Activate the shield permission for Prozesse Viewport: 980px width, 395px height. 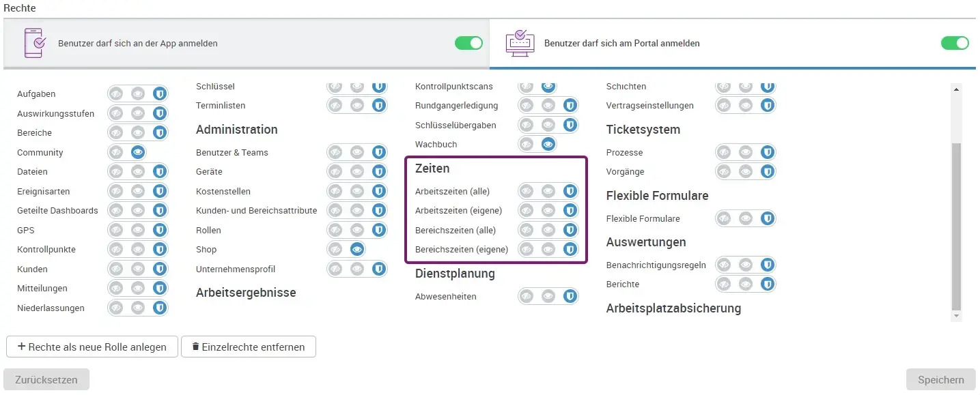[x=767, y=152]
